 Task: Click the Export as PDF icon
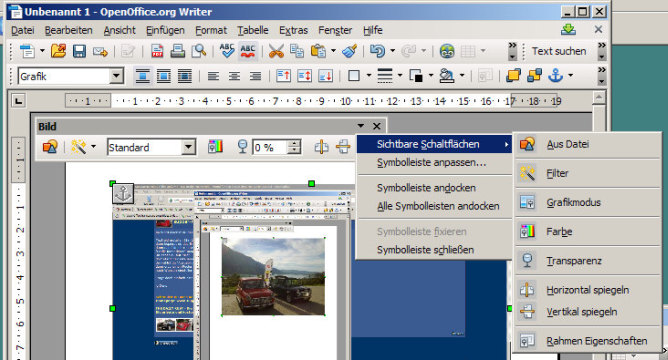pos(157,51)
